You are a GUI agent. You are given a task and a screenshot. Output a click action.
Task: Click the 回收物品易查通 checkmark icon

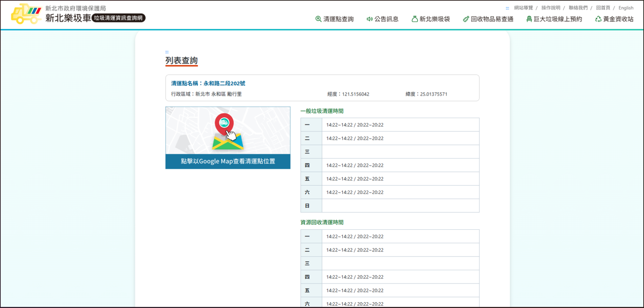(x=466, y=19)
